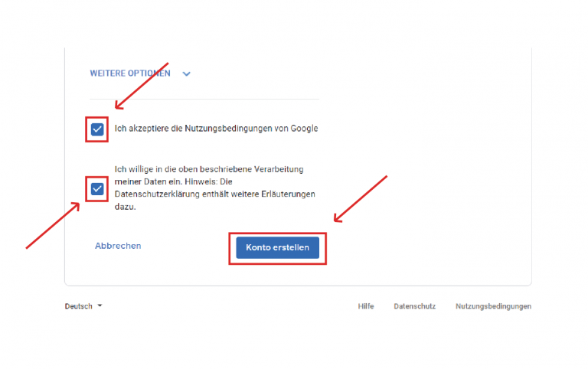Image resolution: width=588 pixels, height=369 pixels.
Task: Open the Hilfe footer link
Action: (366, 306)
